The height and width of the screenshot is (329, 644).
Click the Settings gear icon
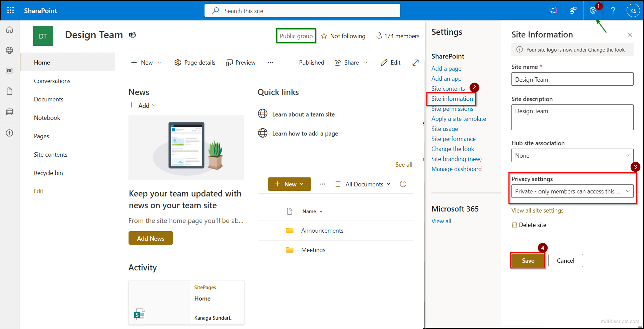point(592,10)
